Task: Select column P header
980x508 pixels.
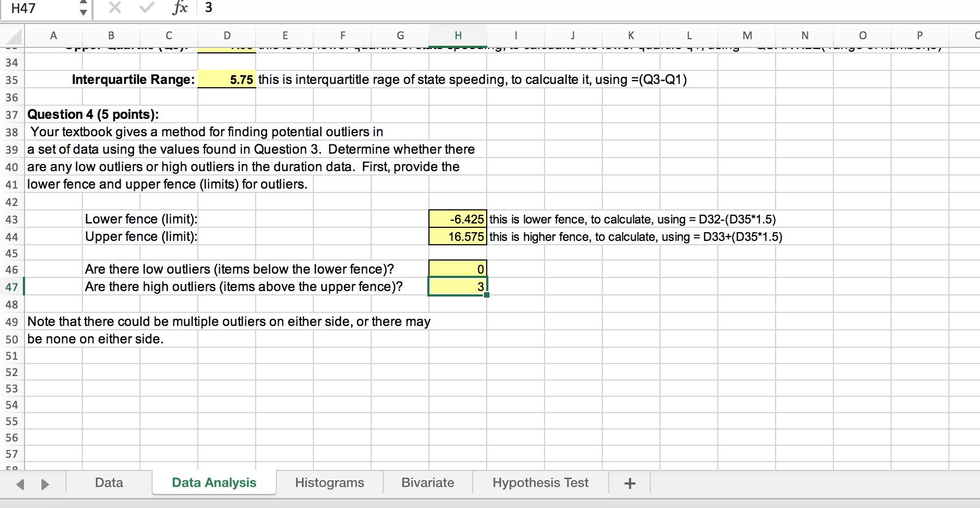Action: (x=920, y=36)
